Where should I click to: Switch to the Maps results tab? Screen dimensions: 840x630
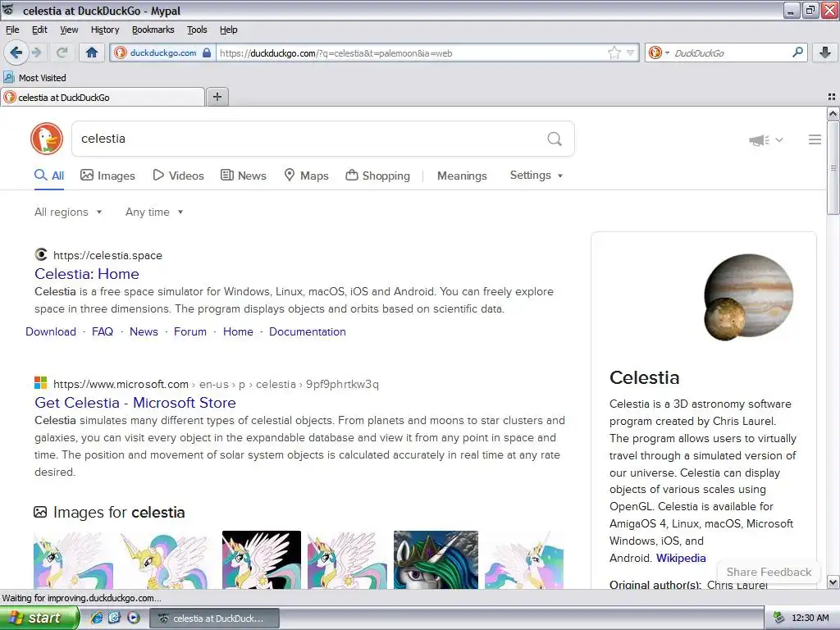[x=306, y=176]
